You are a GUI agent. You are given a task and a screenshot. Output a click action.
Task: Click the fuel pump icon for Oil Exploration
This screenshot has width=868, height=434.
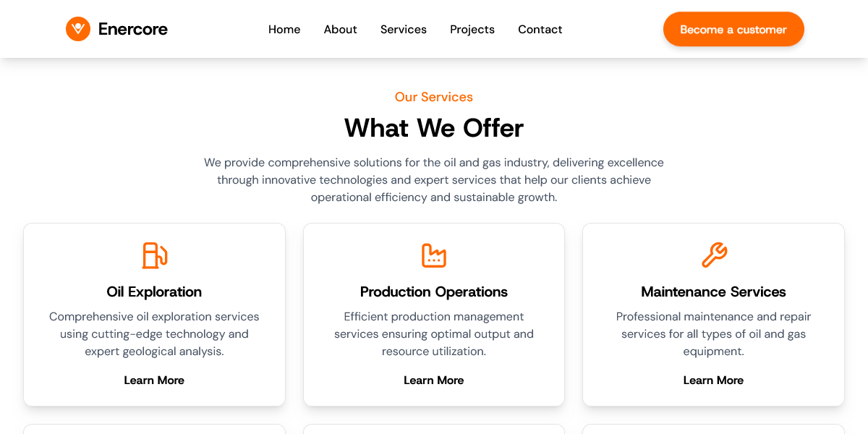pyautogui.click(x=154, y=255)
